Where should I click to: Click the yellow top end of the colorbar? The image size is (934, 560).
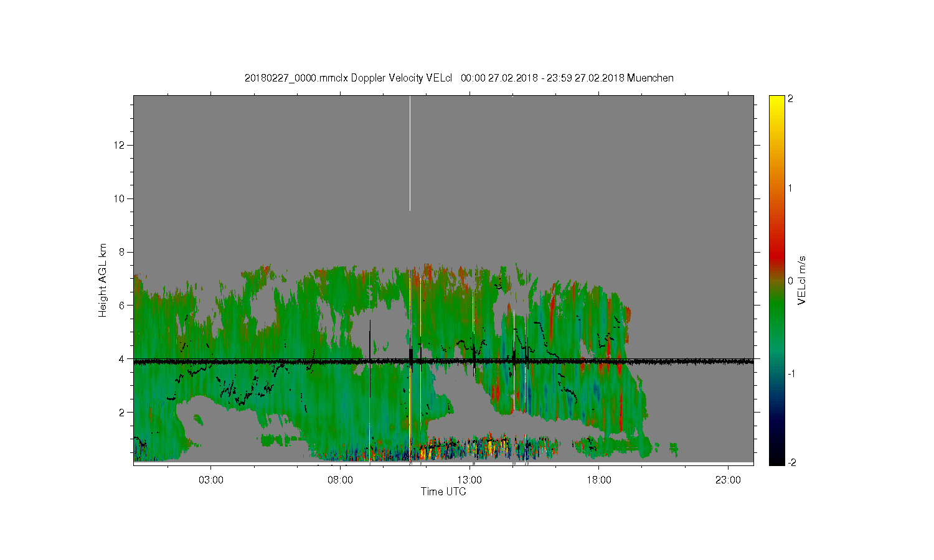(x=776, y=100)
